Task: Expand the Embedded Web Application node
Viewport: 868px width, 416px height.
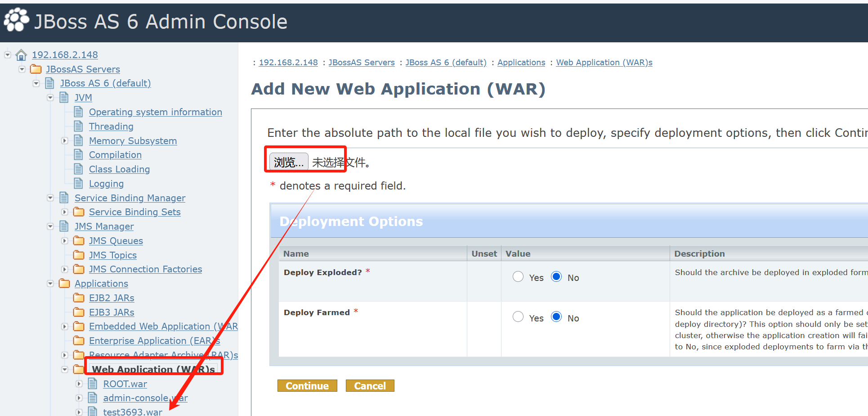Action: [65, 326]
